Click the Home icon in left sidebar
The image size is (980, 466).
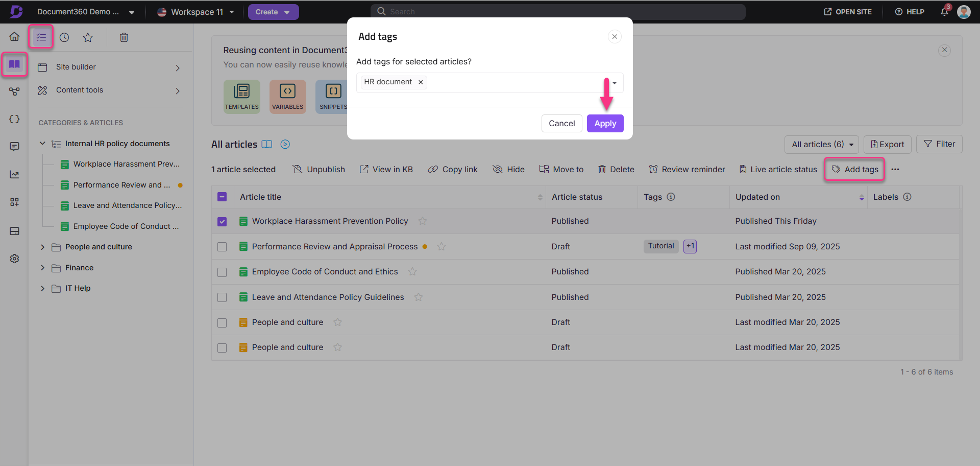tap(14, 37)
